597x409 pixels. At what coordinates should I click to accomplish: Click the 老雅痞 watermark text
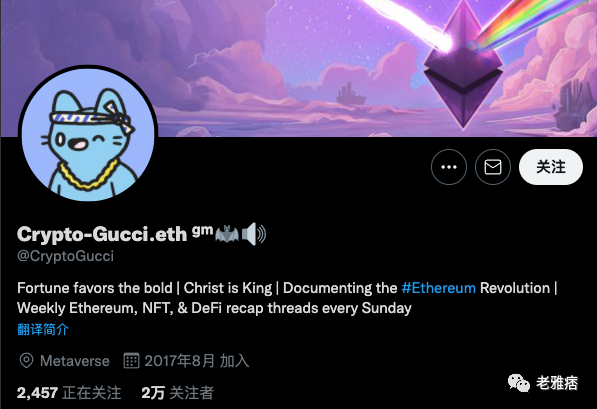[557, 383]
